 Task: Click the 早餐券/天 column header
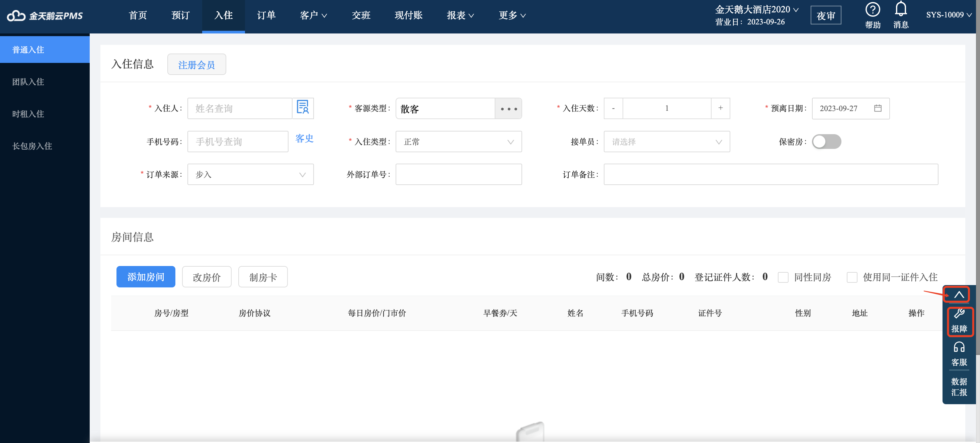(500, 313)
